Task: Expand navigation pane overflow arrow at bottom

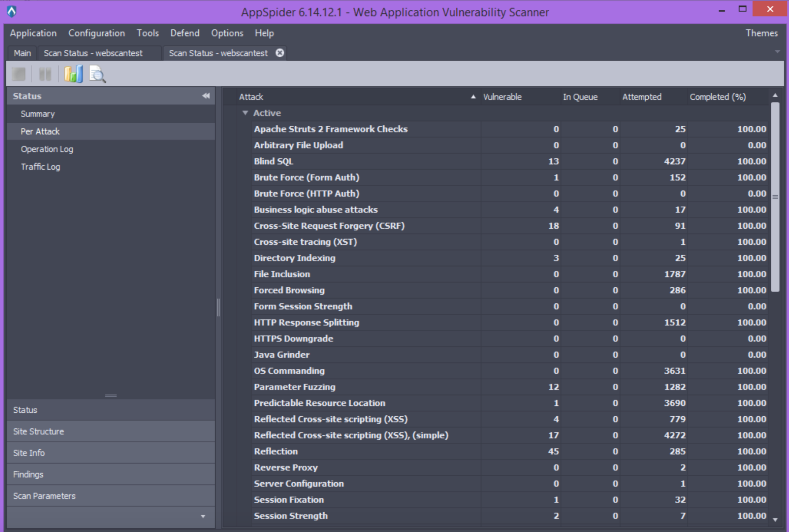Action: point(203,516)
